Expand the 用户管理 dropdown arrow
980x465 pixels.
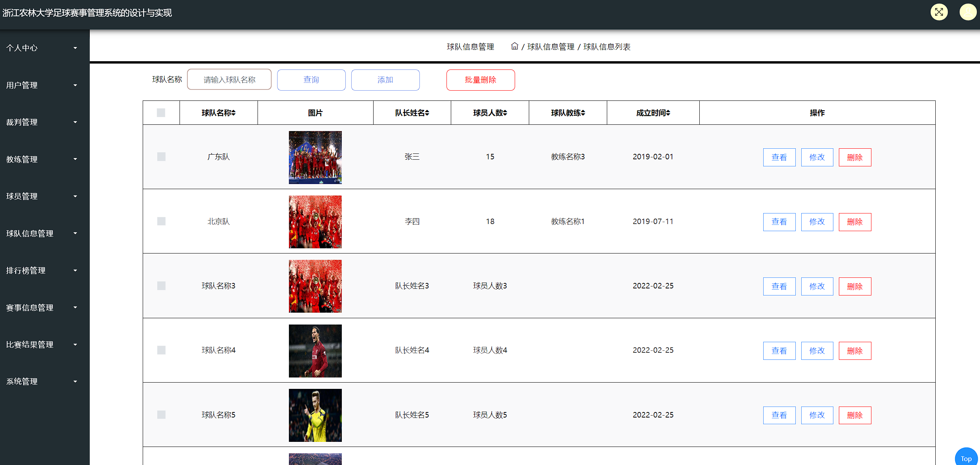point(75,85)
